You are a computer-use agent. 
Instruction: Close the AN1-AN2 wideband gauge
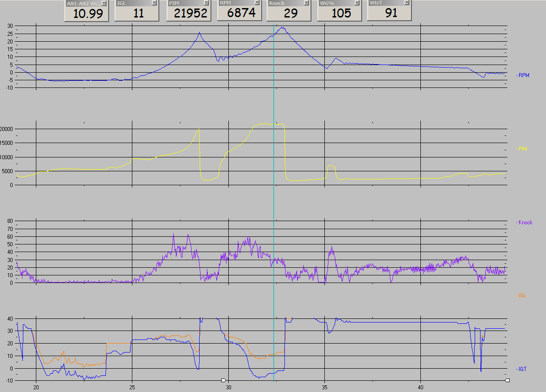[x=104, y=3]
